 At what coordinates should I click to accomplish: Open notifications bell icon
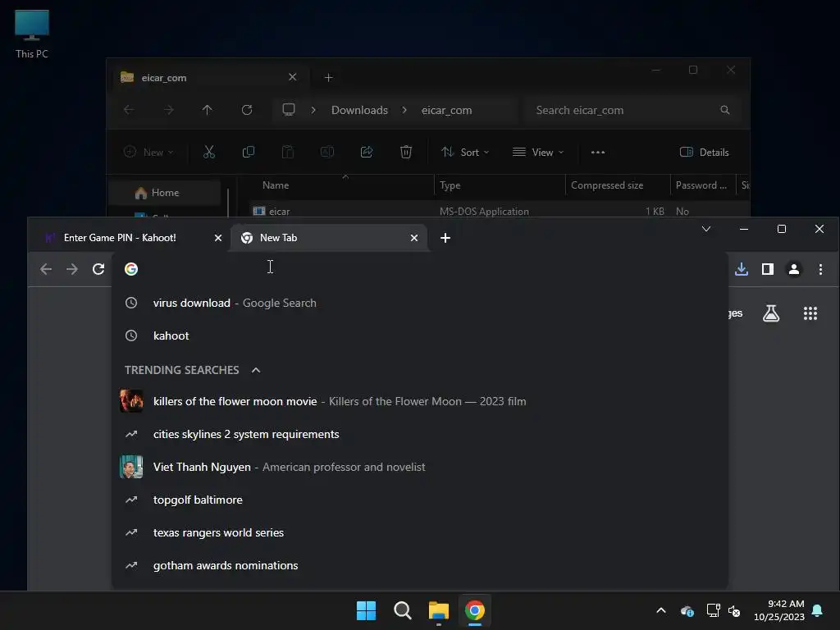[818, 610]
